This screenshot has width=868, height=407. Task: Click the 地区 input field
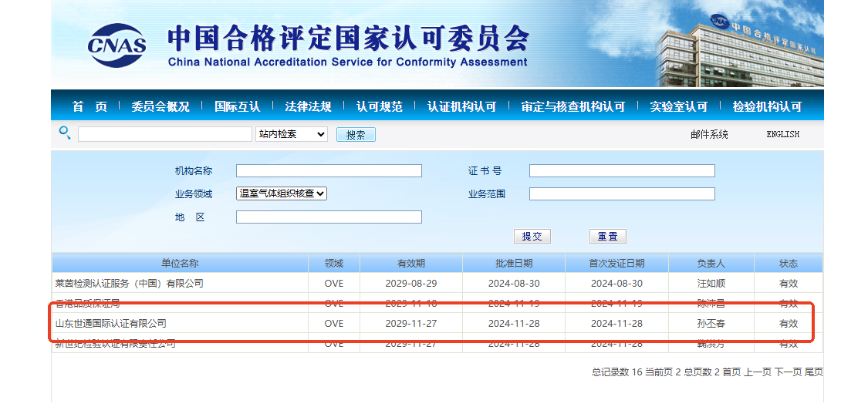pos(329,217)
